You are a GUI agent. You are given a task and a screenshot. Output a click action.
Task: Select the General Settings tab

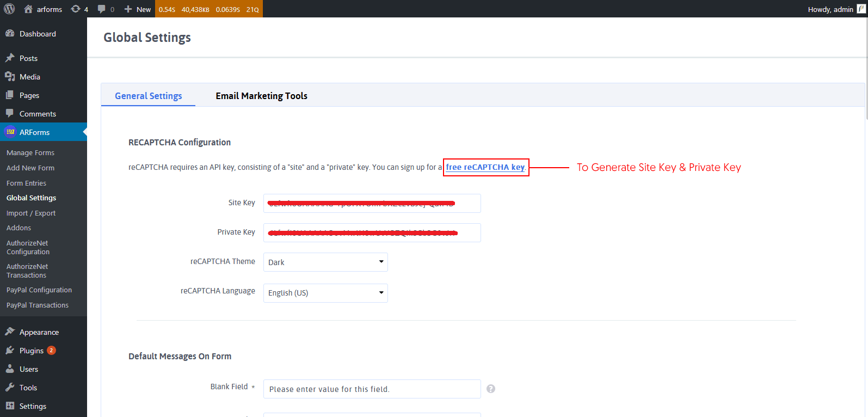click(148, 96)
